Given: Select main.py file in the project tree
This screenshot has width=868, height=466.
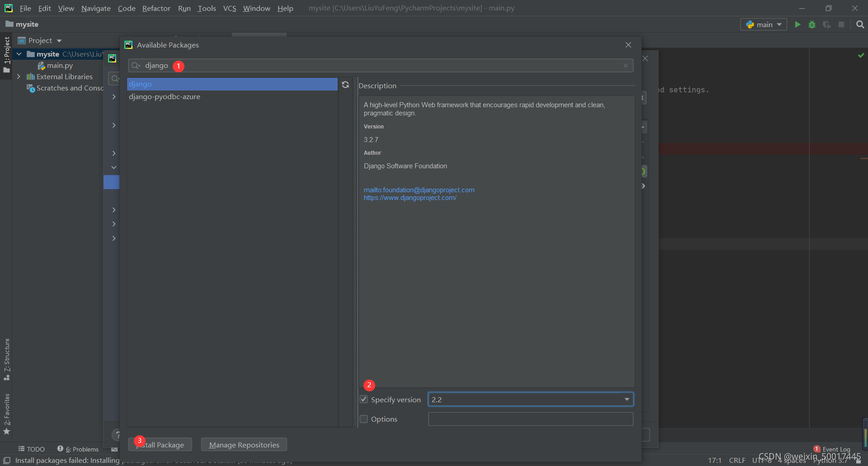Looking at the screenshot, I should click(55, 66).
